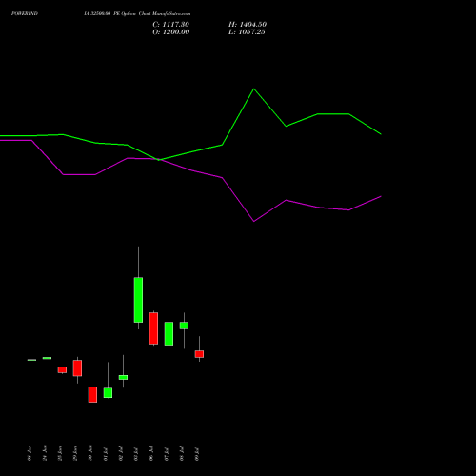Select the large red candlestick above 06 Jul
This screenshot has width=476, height=476.
tap(153, 328)
